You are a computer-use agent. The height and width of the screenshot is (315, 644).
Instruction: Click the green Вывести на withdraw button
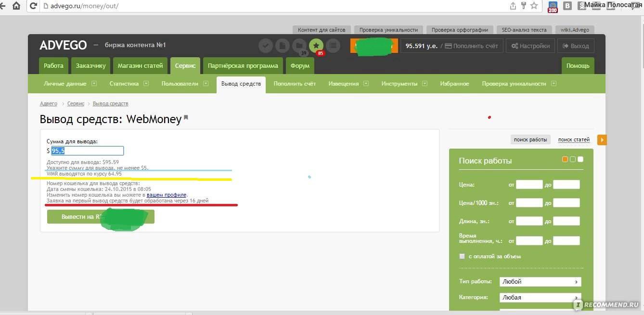tap(101, 217)
